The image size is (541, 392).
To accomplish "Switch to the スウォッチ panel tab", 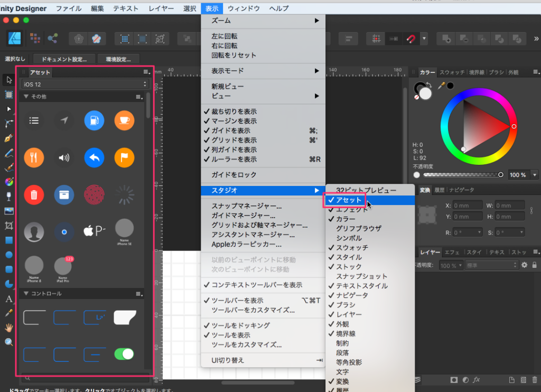I will point(453,72).
